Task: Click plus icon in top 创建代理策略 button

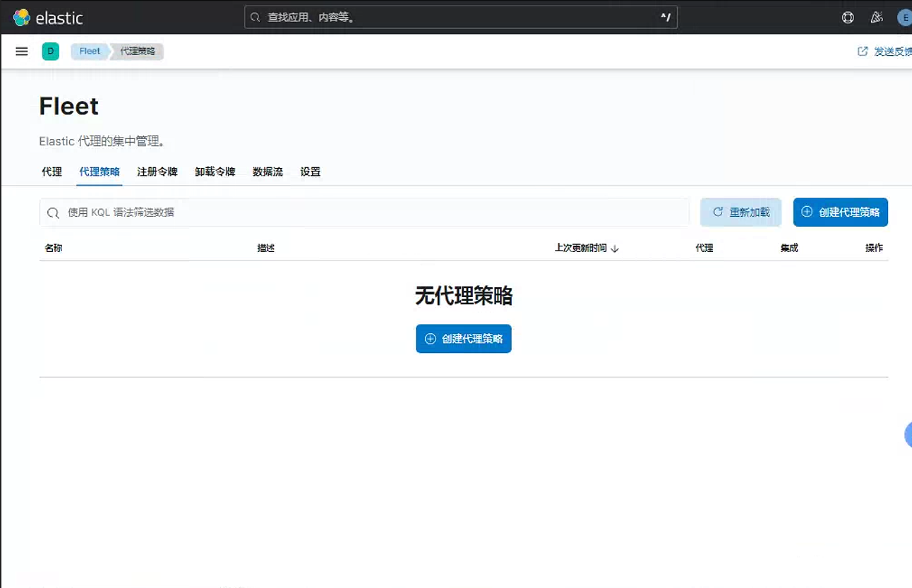Action: pos(807,212)
